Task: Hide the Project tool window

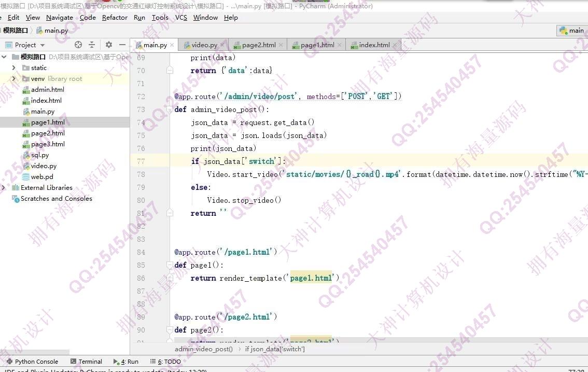Action: click(x=122, y=45)
